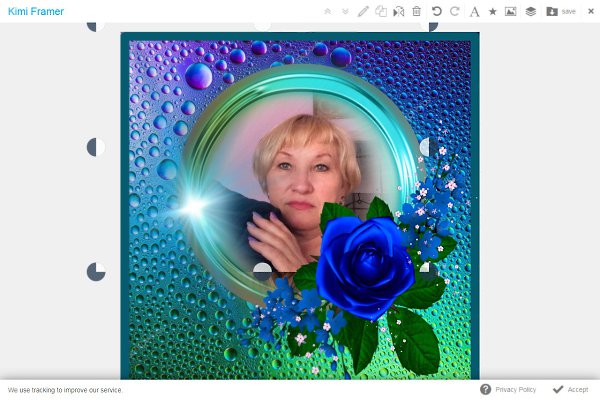This screenshot has width=600, height=400.
Task: Open the layers stack icon
Action: (x=530, y=11)
